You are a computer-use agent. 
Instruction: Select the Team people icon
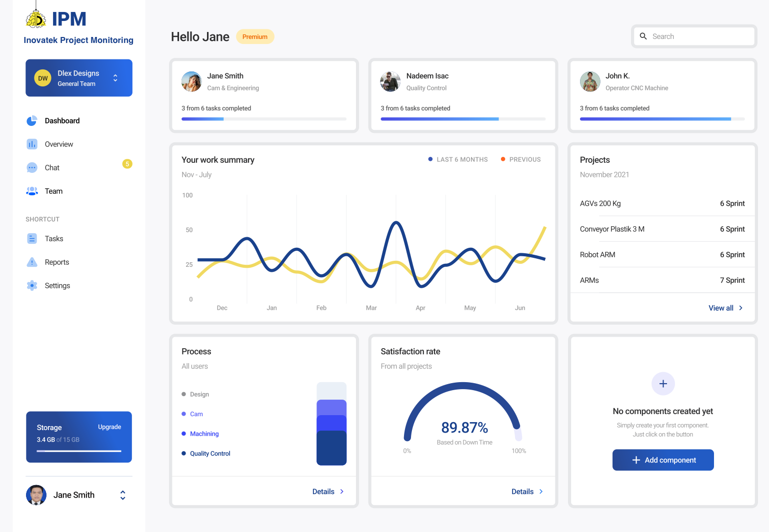click(32, 191)
